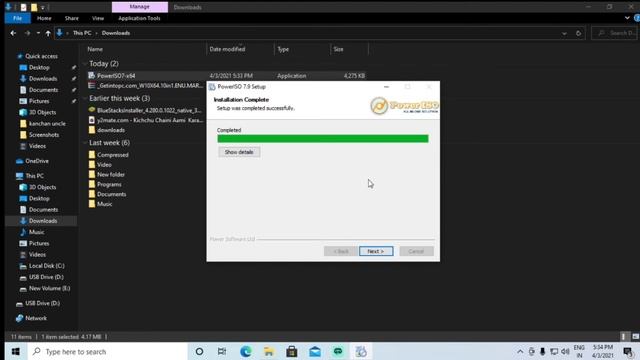Open the Mail app from the taskbar
640x360 pixels.
pos(315,351)
